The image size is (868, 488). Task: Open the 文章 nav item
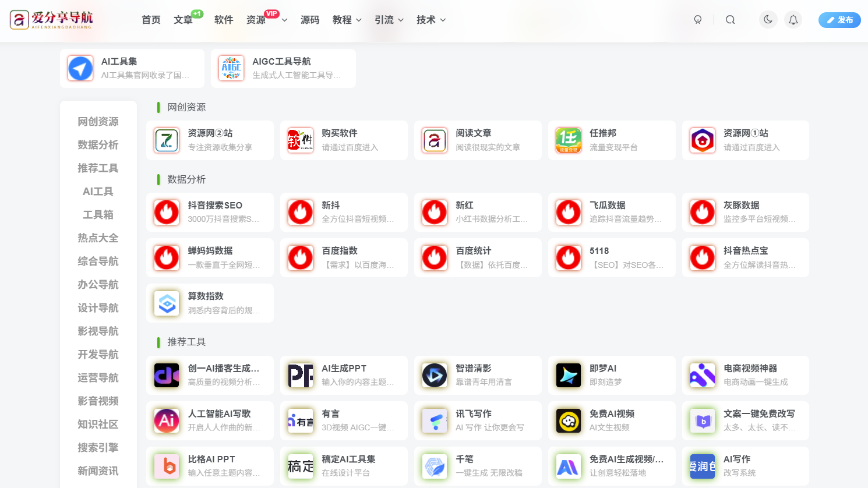click(x=183, y=20)
